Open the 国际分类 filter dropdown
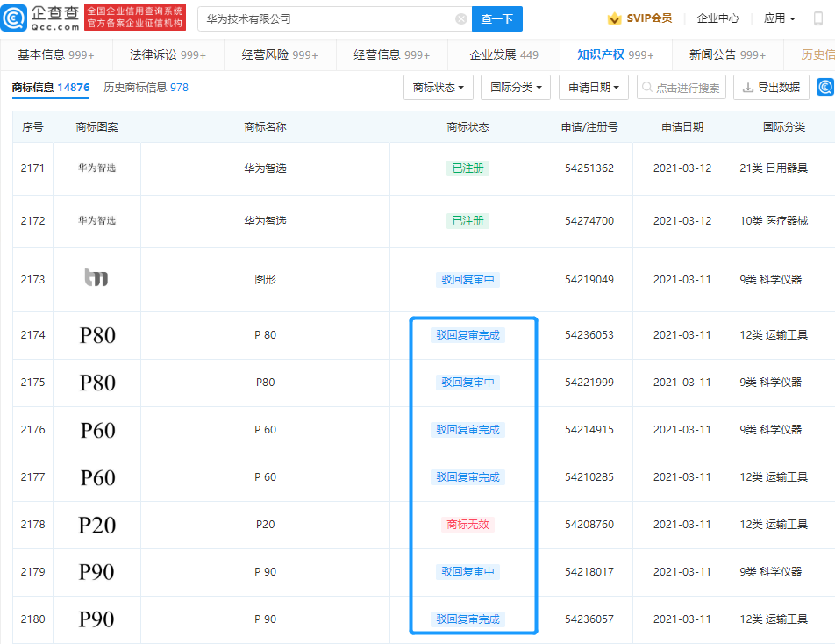The height and width of the screenshot is (644, 835). tap(515, 87)
